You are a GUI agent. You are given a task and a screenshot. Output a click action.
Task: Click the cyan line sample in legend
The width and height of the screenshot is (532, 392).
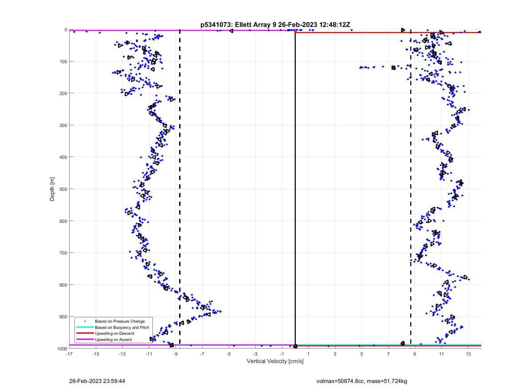tap(85, 327)
